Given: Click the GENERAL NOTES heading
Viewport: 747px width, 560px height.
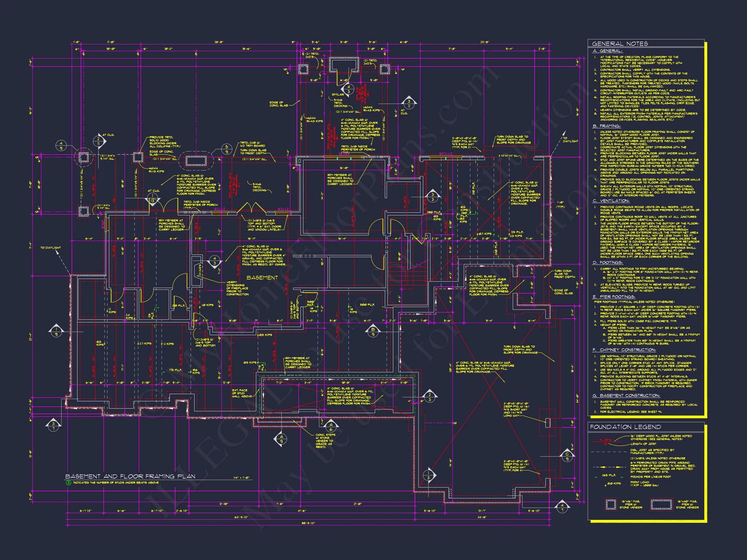Looking at the screenshot, I should pyautogui.click(x=620, y=43).
